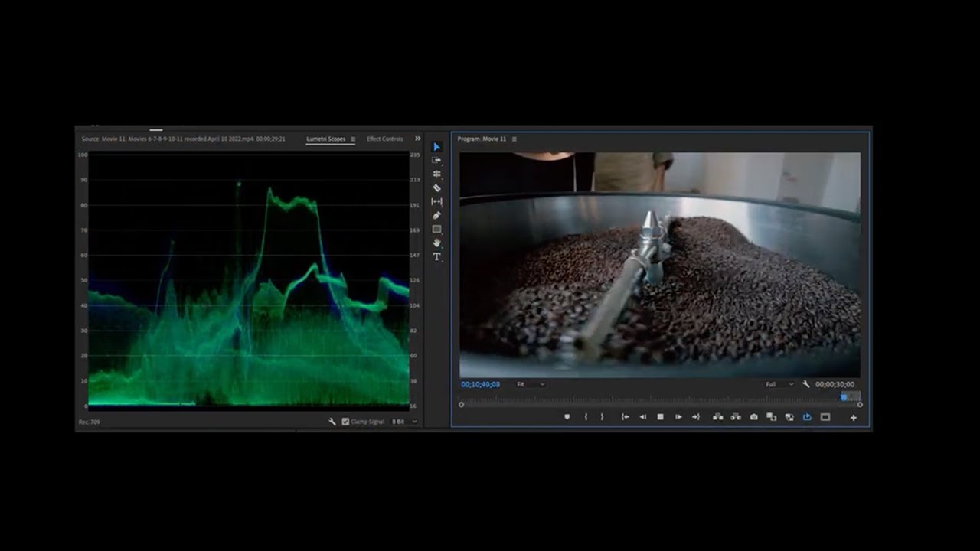Open the Lumetri Scopes tab
The image size is (980, 551).
(326, 139)
